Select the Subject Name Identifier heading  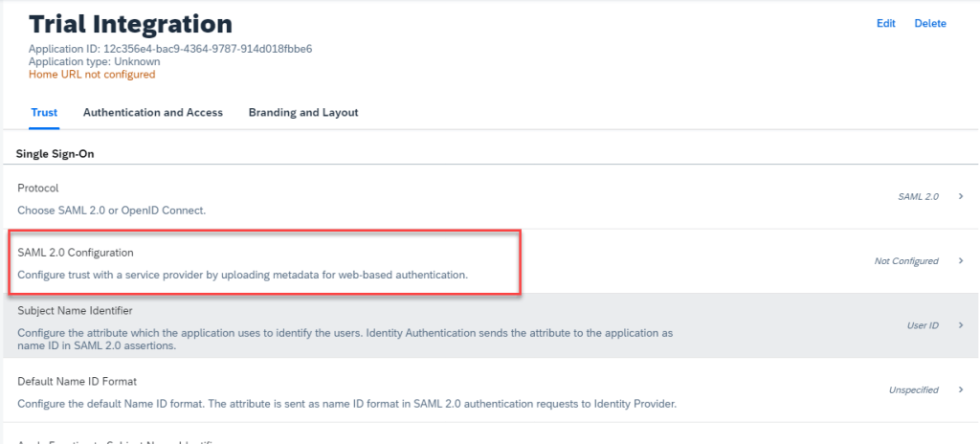[75, 310]
